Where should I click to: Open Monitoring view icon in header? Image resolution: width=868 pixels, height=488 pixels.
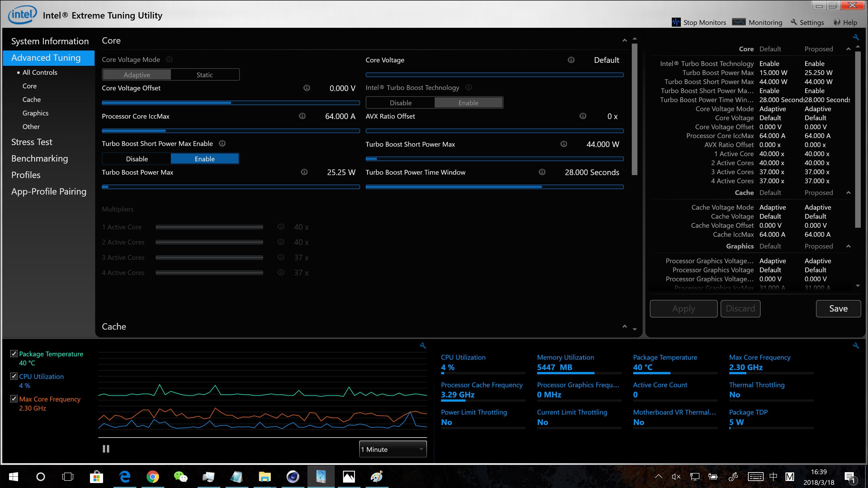739,22
